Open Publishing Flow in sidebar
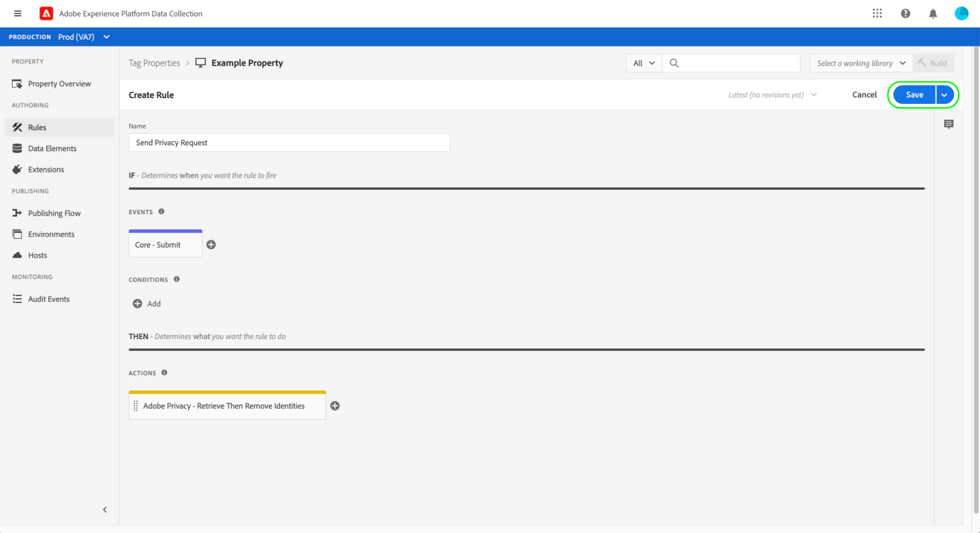The image size is (980, 533). coord(54,213)
